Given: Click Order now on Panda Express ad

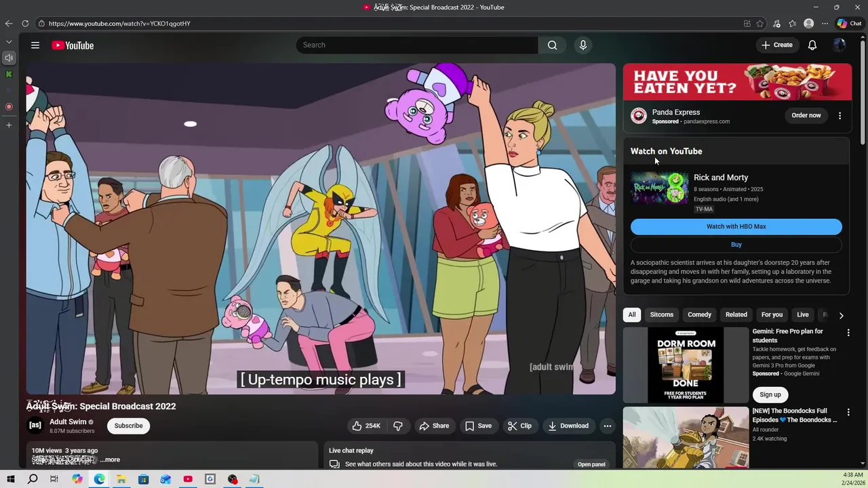Looking at the screenshot, I should 806,115.
